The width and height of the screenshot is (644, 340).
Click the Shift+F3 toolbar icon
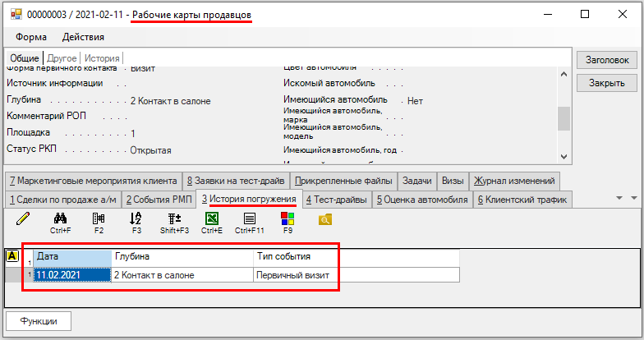[x=174, y=219]
